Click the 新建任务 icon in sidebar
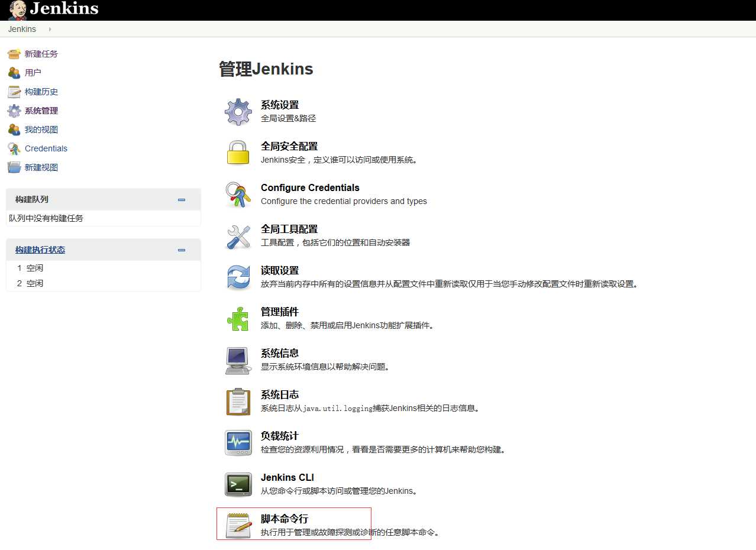The width and height of the screenshot is (756, 550). [14, 54]
